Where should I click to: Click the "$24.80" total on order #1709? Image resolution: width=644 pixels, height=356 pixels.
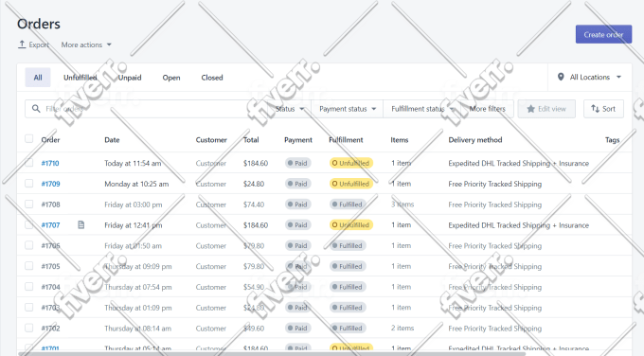(254, 184)
